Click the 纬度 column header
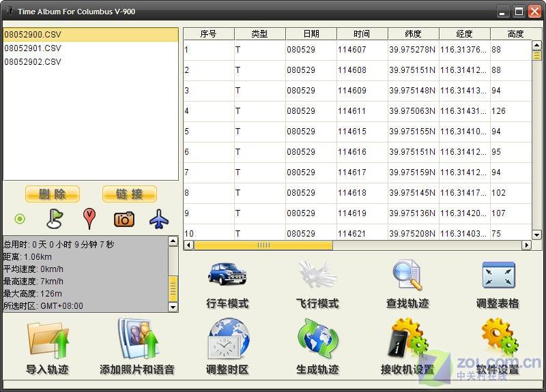546x392 pixels. click(414, 33)
